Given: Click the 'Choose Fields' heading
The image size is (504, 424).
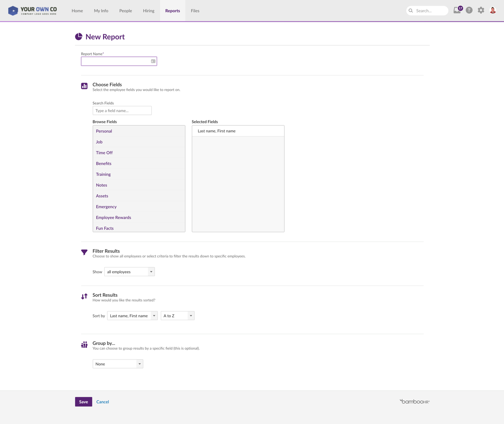Looking at the screenshot, I should coord(107,84).
